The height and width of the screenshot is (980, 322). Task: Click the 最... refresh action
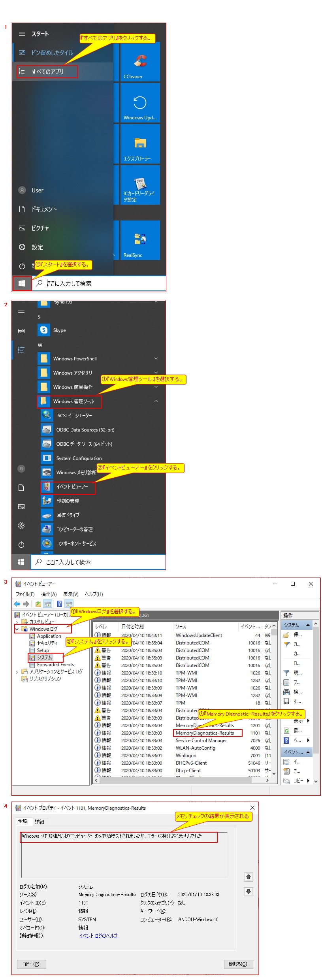[292, 731]
